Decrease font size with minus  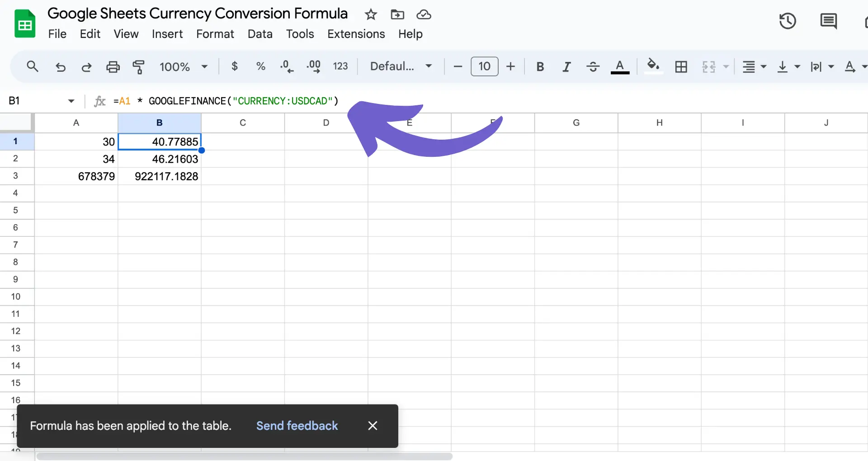point(458,66)
